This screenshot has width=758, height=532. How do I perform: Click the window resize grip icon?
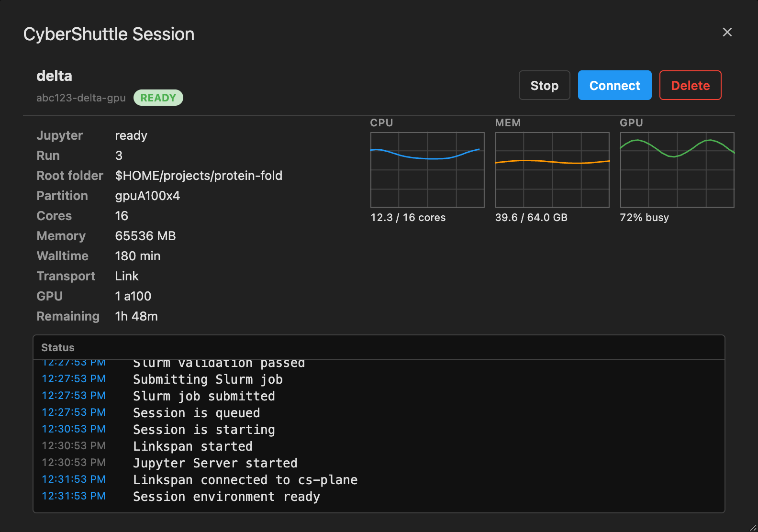[x=752, y=527]
